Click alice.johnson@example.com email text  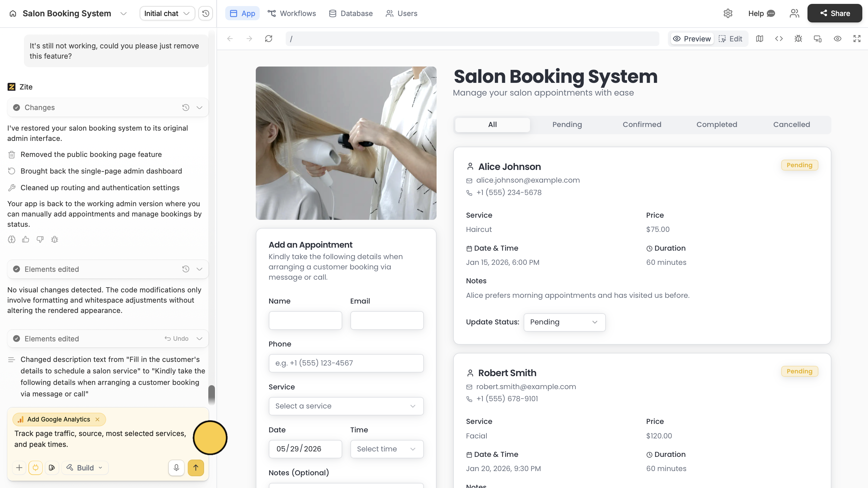coord(528,180)
